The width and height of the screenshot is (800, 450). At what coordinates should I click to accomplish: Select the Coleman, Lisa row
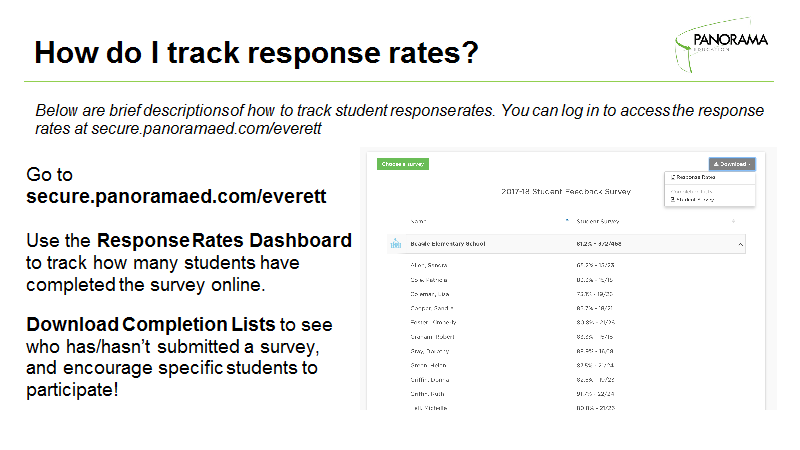point(566,294)
